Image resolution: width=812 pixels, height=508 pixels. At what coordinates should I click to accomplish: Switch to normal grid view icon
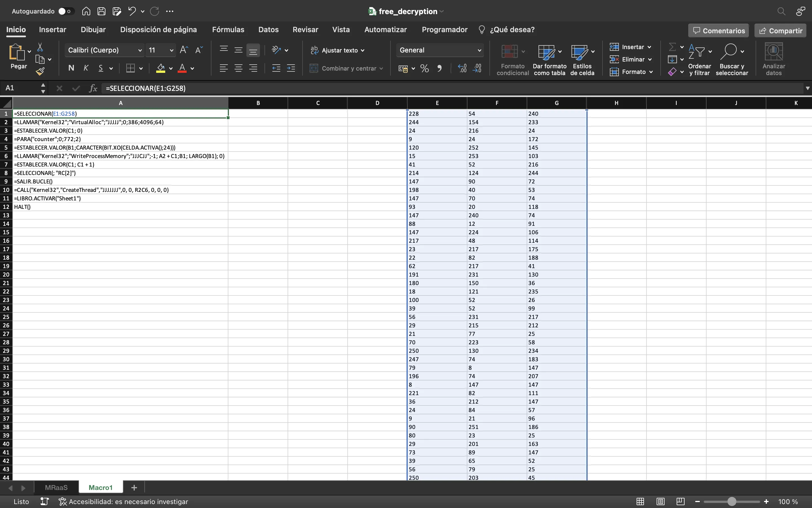click(x=640, y=501)
